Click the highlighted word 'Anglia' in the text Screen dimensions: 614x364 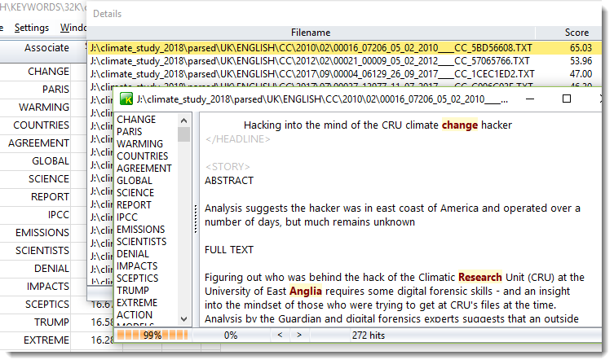coord(306,292)
